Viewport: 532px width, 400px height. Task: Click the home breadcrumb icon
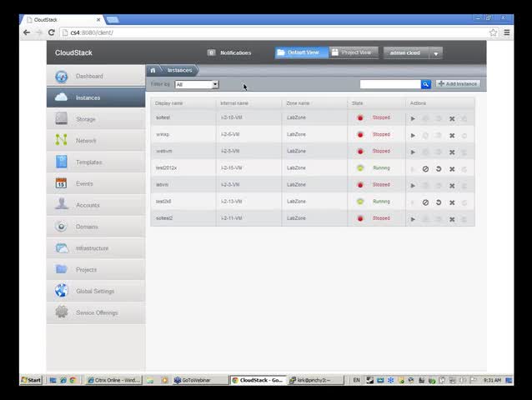click(153, 70)
